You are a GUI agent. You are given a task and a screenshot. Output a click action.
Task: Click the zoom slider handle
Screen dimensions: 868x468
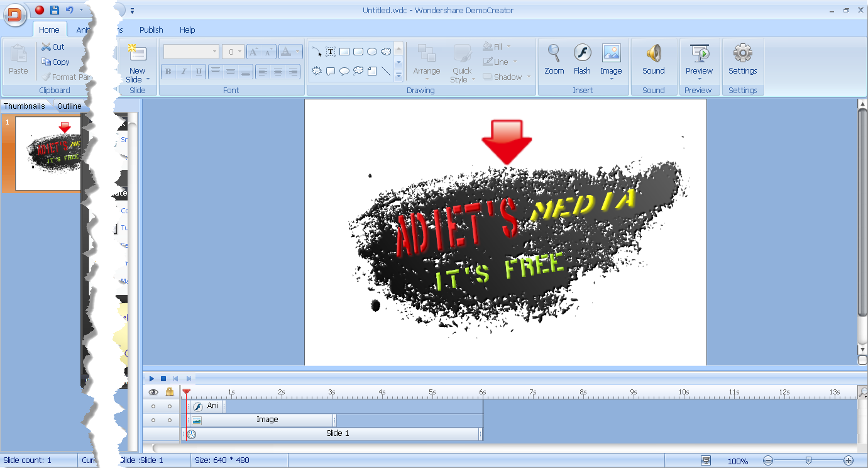pos(808,460)
